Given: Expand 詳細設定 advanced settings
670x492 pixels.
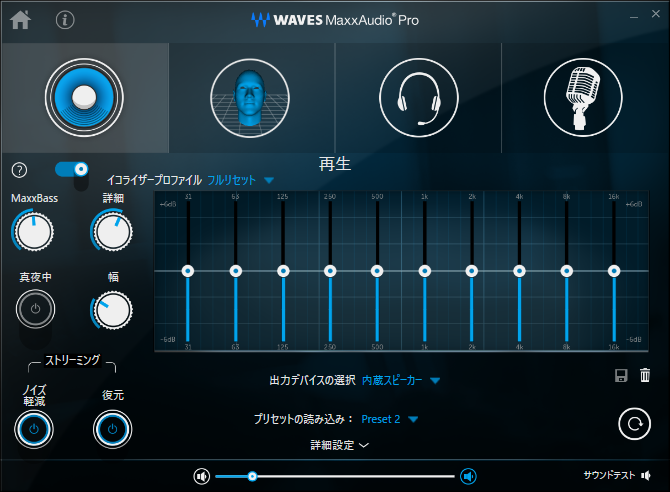Looking at the screenshot, I should click(x=339, y=445).
